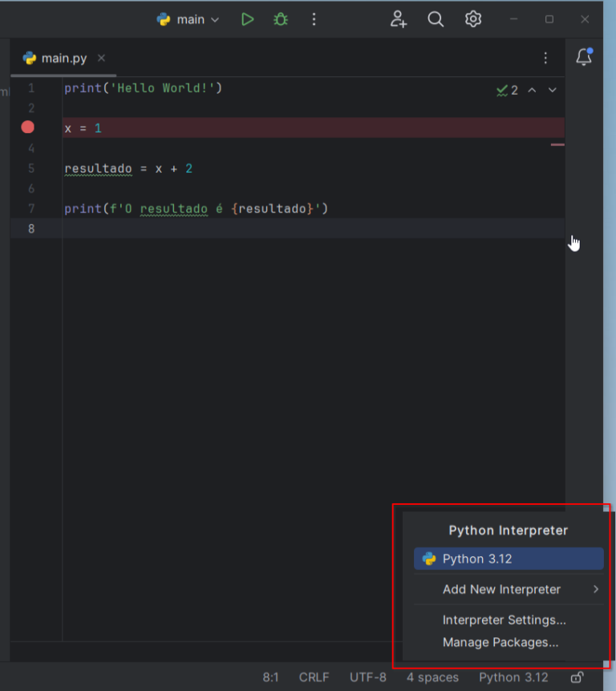616x691 pixels.
Task: Toggle file writable state via the lock icon
Action: tap(577, 677)
